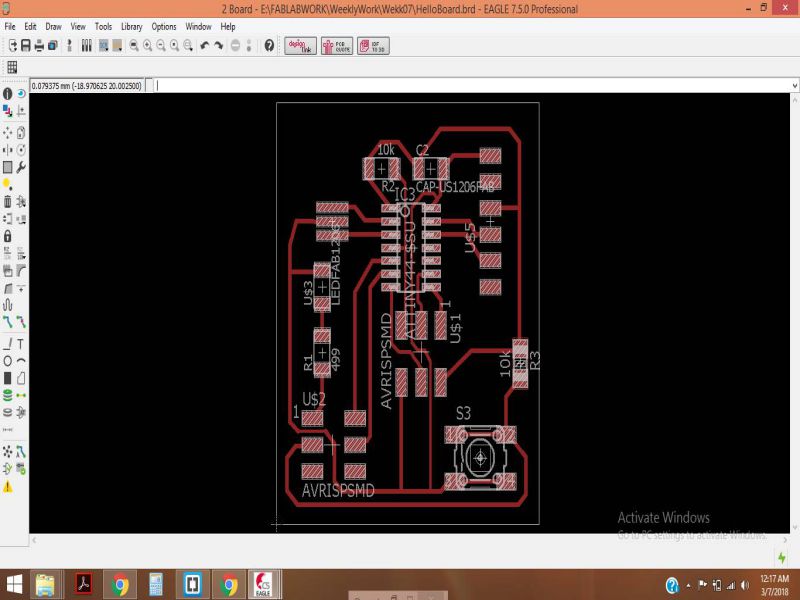800x600 pixels.
Task: Click the Print icon in toolbar
Action: [39, 45]
